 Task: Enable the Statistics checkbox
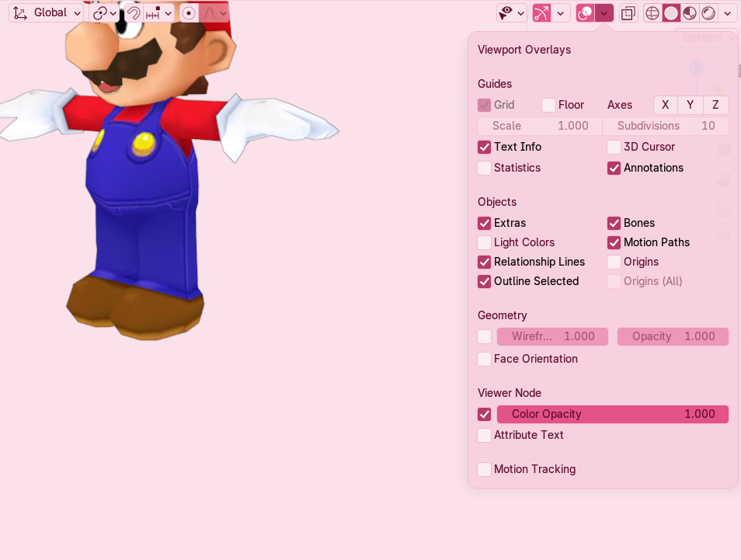pyautogui.click(x=484, y=168)
